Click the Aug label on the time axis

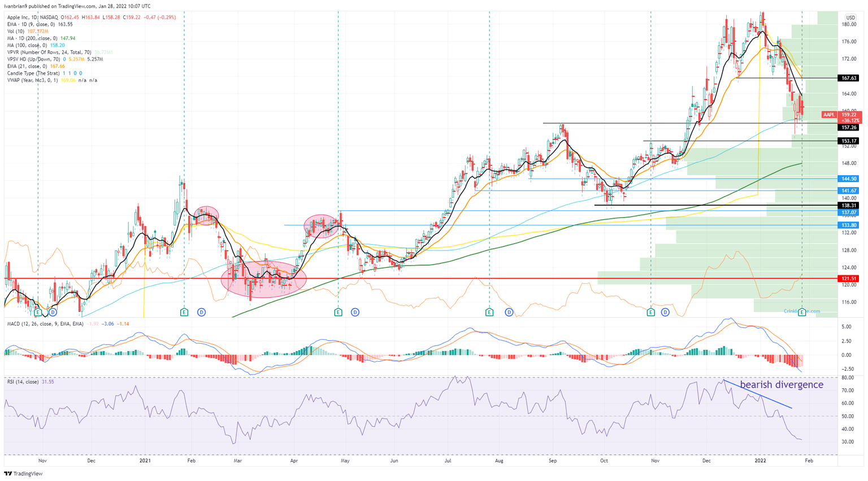coord(500,461)
